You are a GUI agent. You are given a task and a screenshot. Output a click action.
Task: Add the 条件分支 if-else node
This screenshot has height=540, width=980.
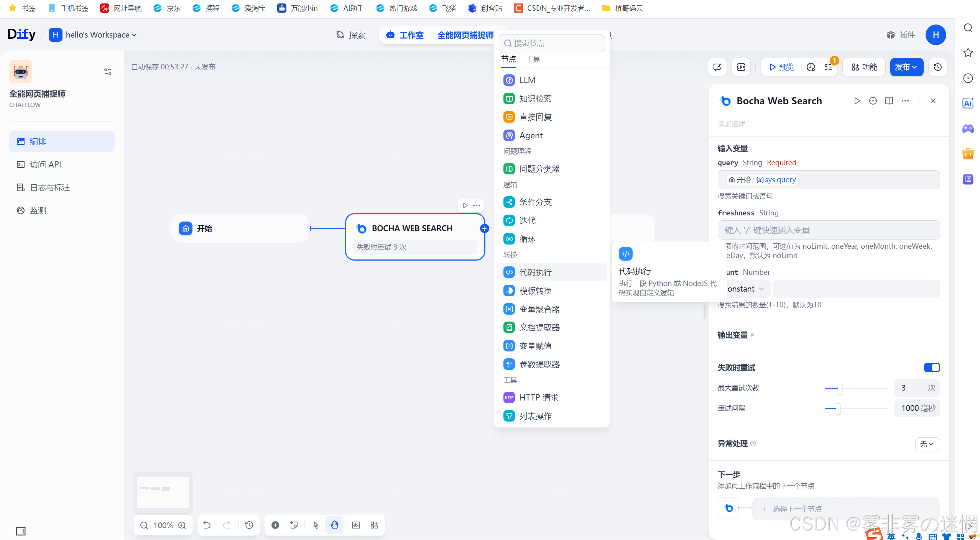click(551, 202)
